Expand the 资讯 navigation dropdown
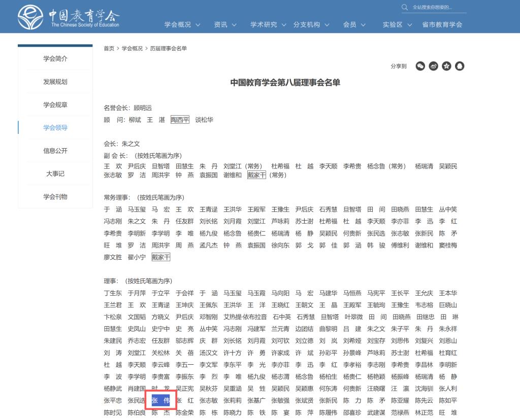The image size is (520, 420). pos(225,24)
